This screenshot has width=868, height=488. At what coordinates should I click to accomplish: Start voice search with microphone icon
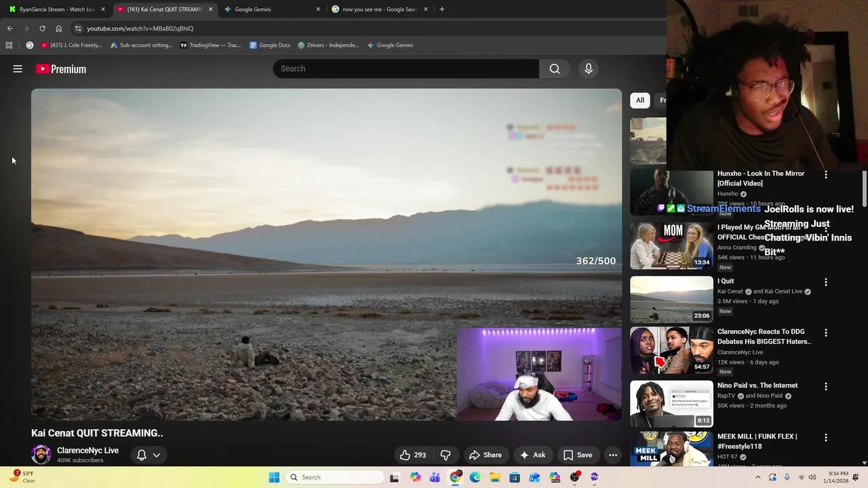(589, 68)
